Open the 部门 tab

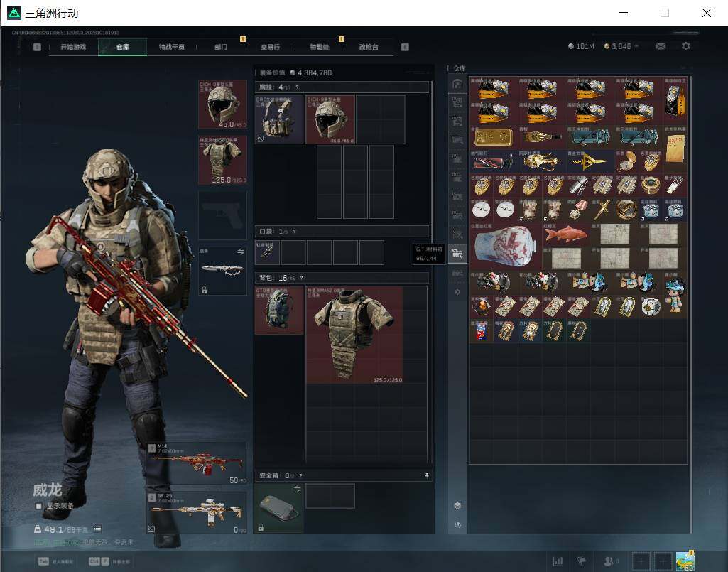coord(221,47)
